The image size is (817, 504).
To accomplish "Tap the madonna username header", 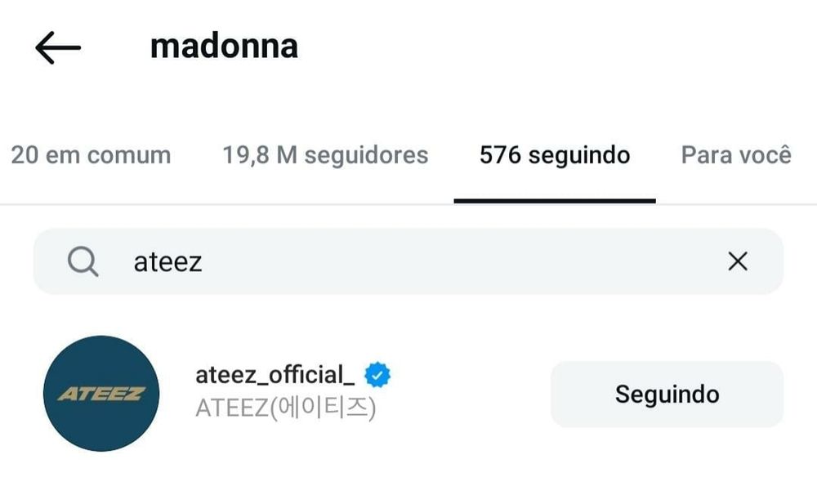I will (224, 47).
